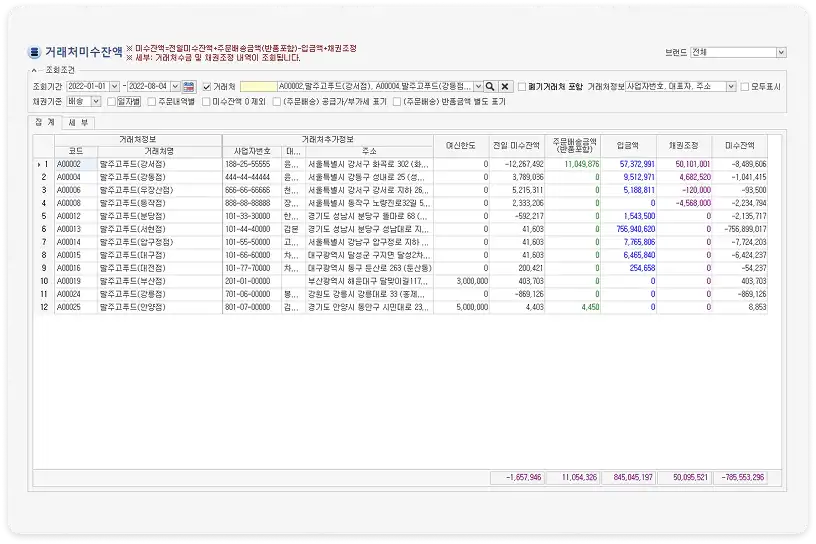Click the 주문배송금액(반품포함) column header

575,146
